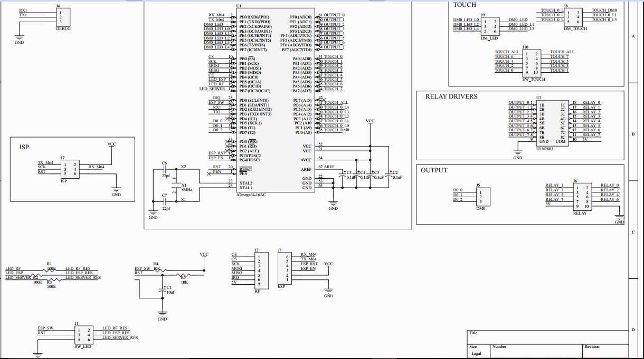Select the SW_LED connector J1
This screenshot has width=644, height=359.
coord(83,334)
